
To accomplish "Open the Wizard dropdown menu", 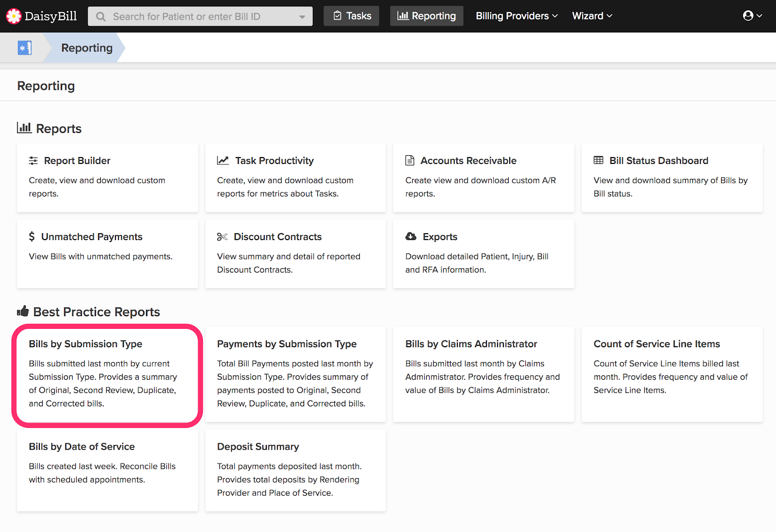I will point(592,16).
